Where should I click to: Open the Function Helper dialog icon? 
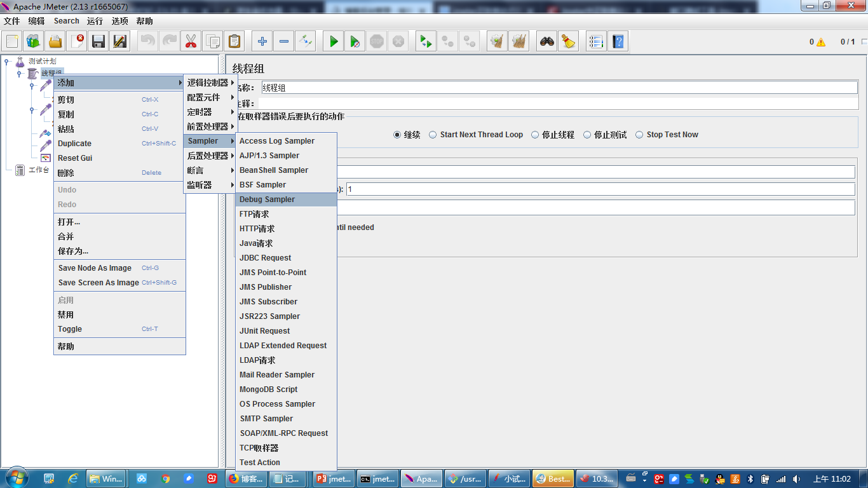point(595,41)
